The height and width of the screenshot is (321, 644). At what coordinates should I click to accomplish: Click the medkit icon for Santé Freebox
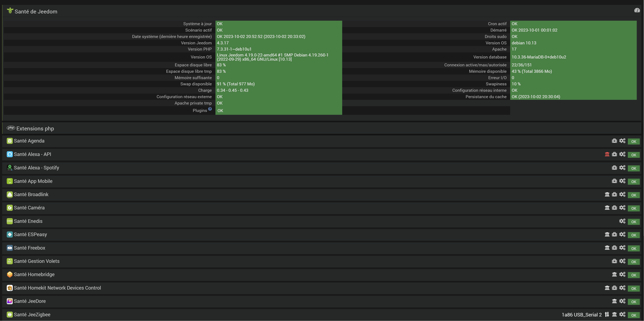[614, 248]
